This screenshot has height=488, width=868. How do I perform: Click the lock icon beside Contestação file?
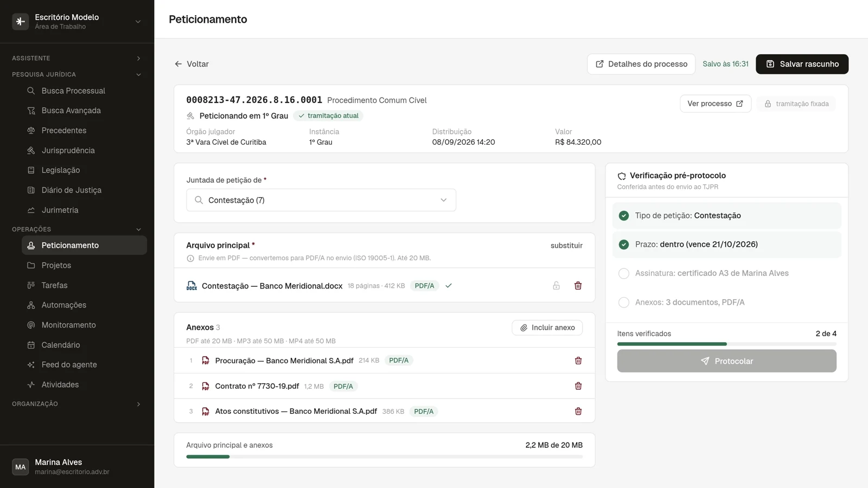tap(556, 286)
